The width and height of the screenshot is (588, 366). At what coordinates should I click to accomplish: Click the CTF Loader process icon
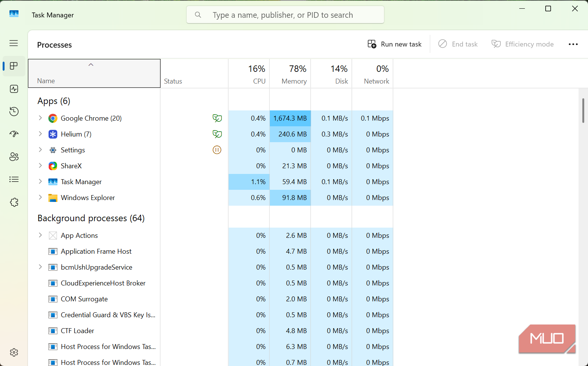[53, 331]
